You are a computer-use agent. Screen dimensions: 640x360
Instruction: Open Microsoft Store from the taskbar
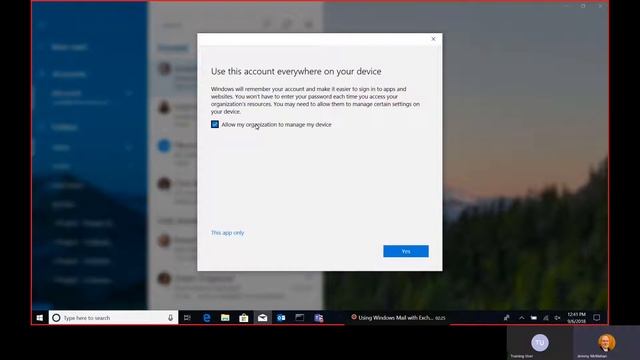(244, 318)
